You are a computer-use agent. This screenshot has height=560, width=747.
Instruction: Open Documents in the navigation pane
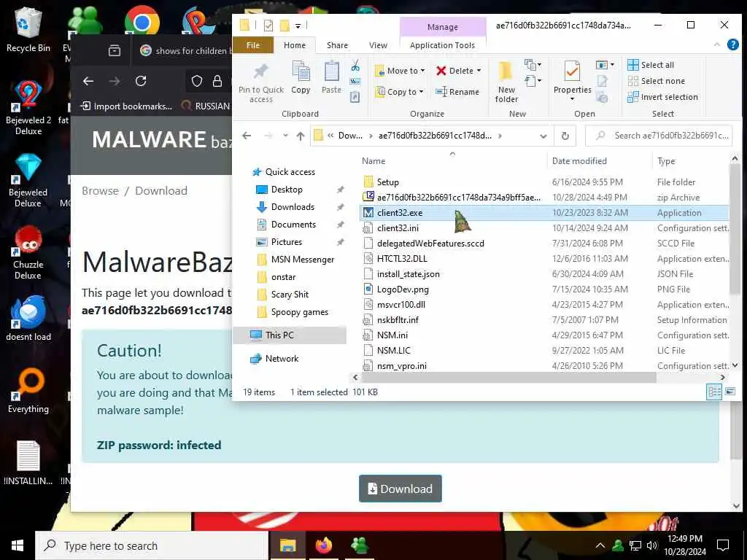[293, 225]
